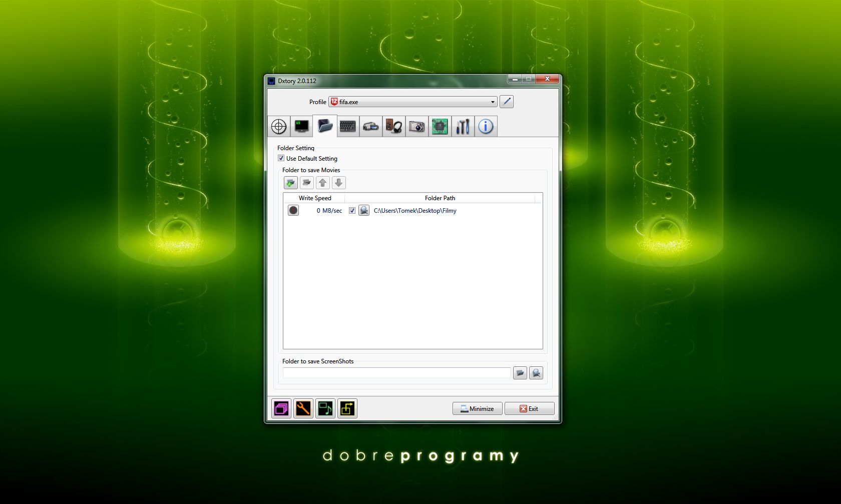This screenshot has height=504, width=841.
Task: Click the Exit button
Action: [529, 408]
